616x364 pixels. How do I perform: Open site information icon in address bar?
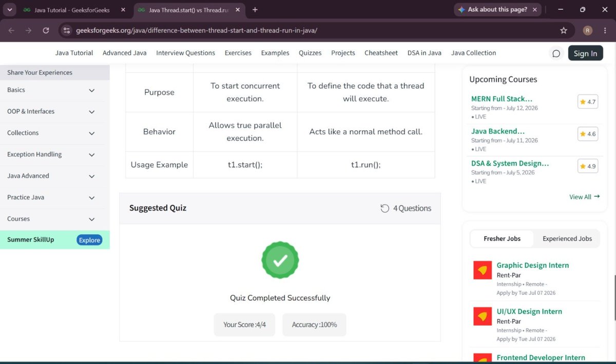(66, 30)
